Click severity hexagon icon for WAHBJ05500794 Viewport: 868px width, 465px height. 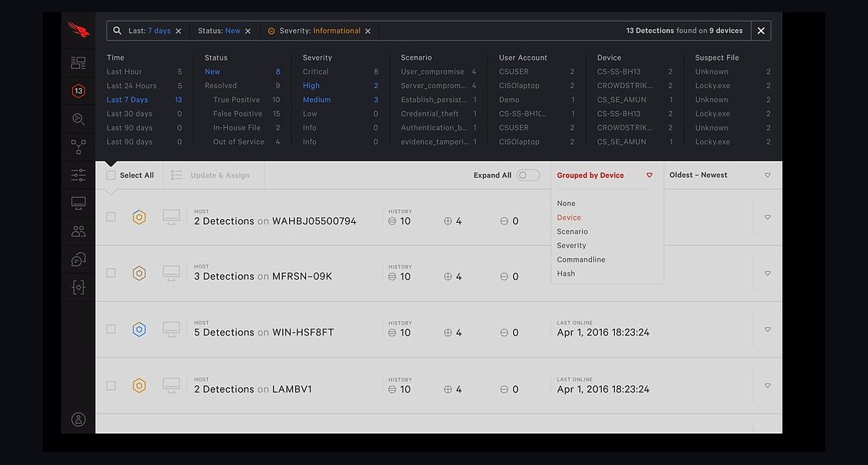(x=139, y=217)
